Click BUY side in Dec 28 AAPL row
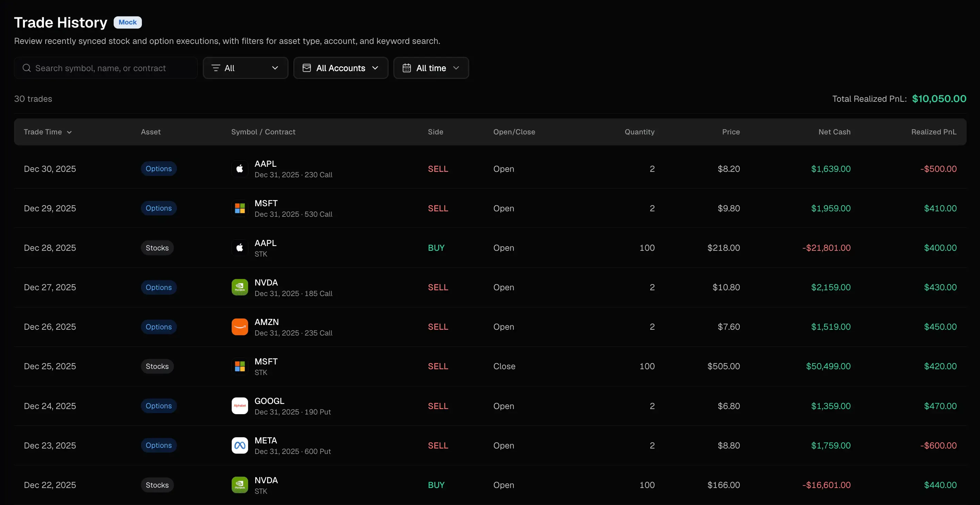The image size is (980, 505). click(436, 248)
